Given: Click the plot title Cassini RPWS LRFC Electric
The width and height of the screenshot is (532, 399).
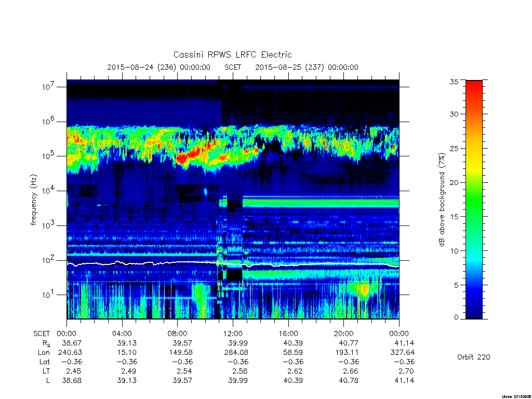Looking at the screenshot, I should tap(232, 55).
